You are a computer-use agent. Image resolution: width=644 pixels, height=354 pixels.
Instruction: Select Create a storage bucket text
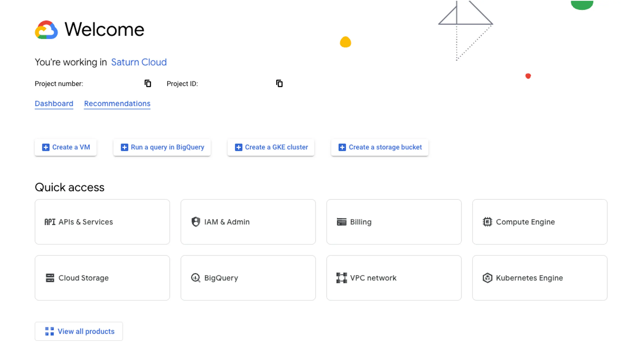pyautogui.click(x=385, y=147)
